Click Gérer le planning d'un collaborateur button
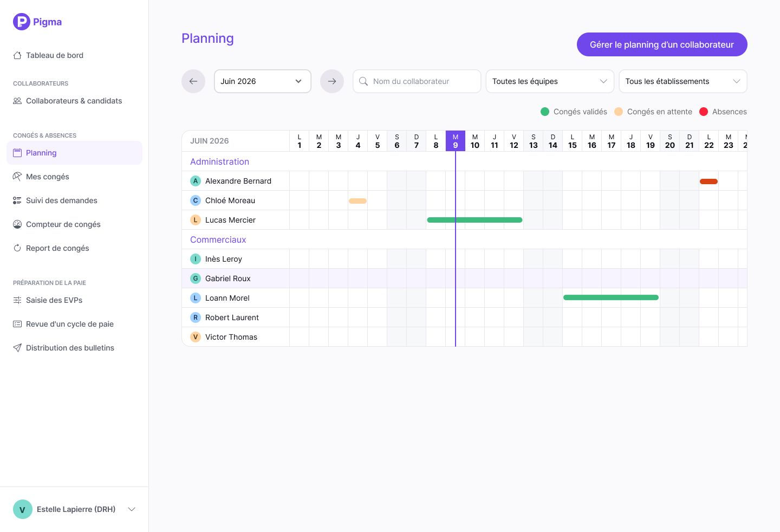Screen dimensions: 780x532 [x=662, y=44]
